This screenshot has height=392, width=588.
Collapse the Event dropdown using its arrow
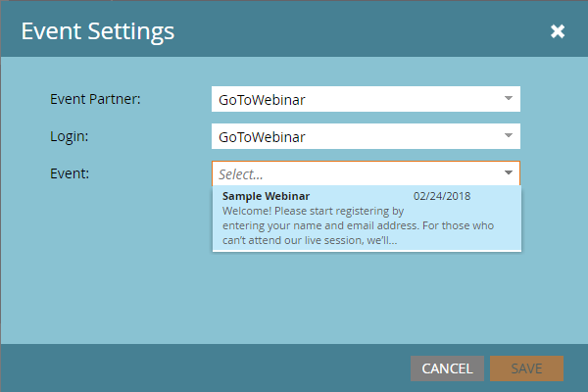point(508,172)
